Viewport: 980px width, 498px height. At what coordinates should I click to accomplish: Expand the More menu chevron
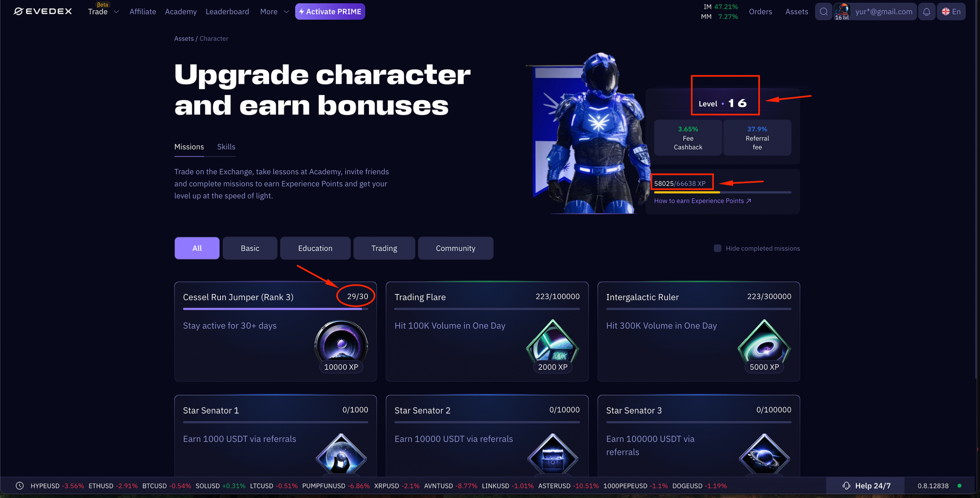[286, 11]
